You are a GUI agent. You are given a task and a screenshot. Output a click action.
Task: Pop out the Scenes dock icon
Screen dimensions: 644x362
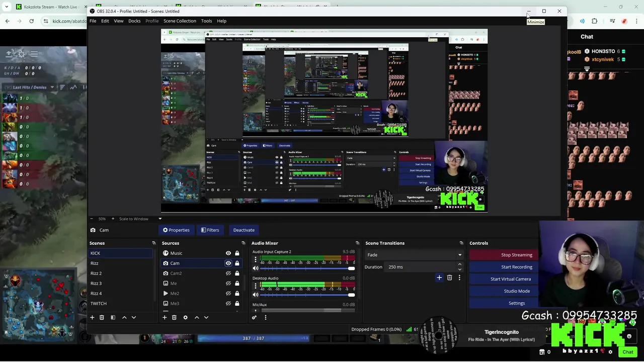pos(154,243)
